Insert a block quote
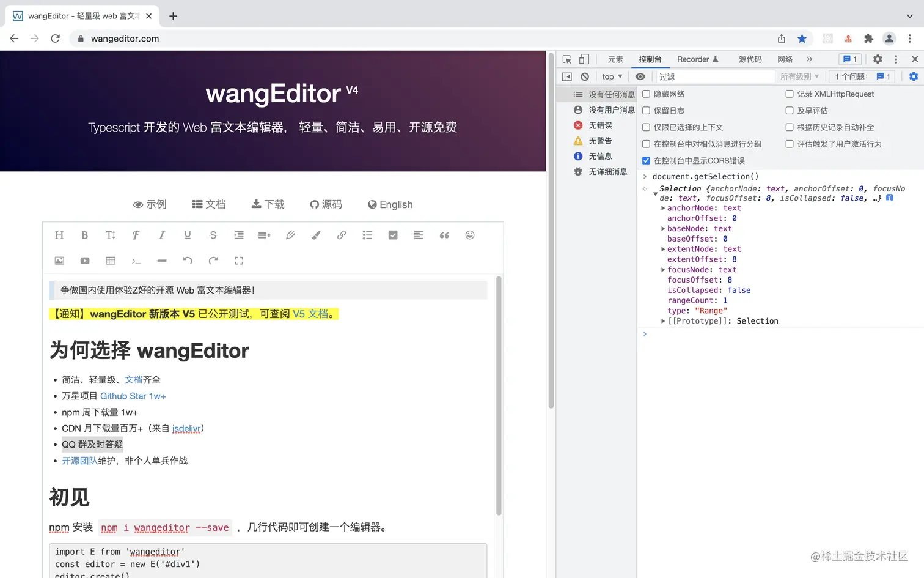Viewport: 924px width, 578px height. [x=444, y=235]
